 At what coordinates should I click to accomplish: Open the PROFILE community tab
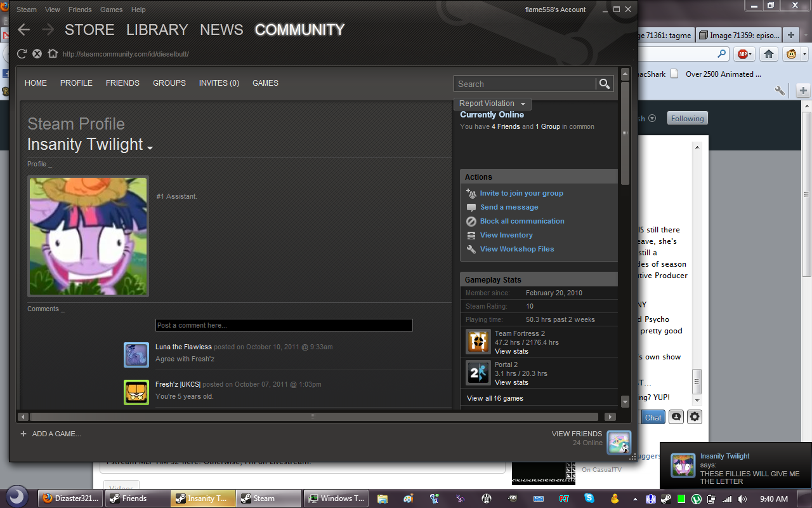pos(76,83)
